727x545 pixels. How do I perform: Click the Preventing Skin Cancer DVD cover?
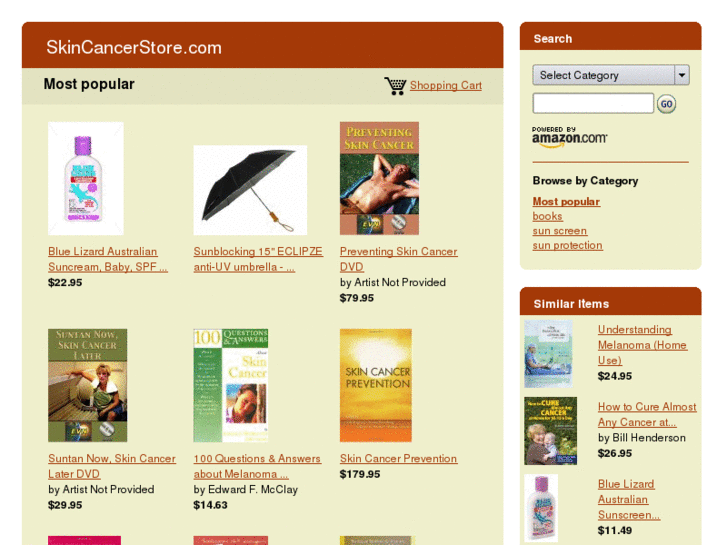point(379,178)
